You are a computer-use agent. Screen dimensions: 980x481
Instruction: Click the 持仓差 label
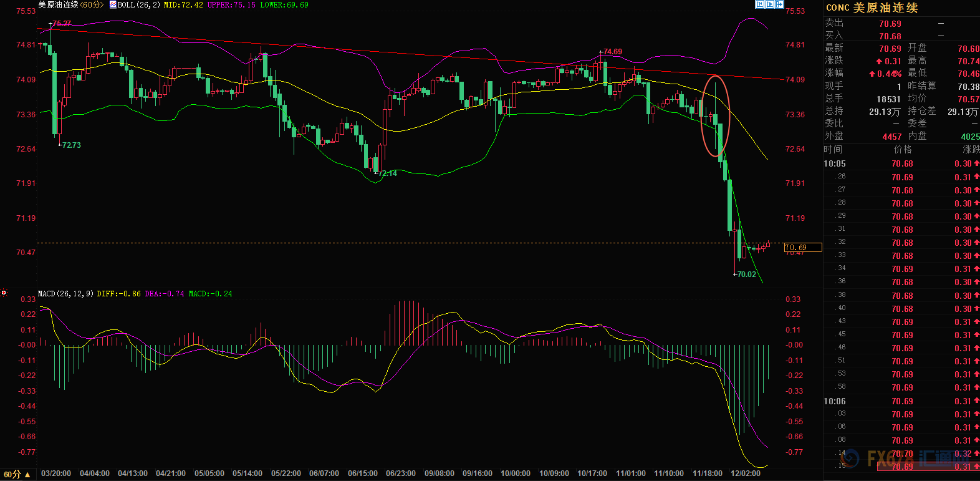pos(922,111)
